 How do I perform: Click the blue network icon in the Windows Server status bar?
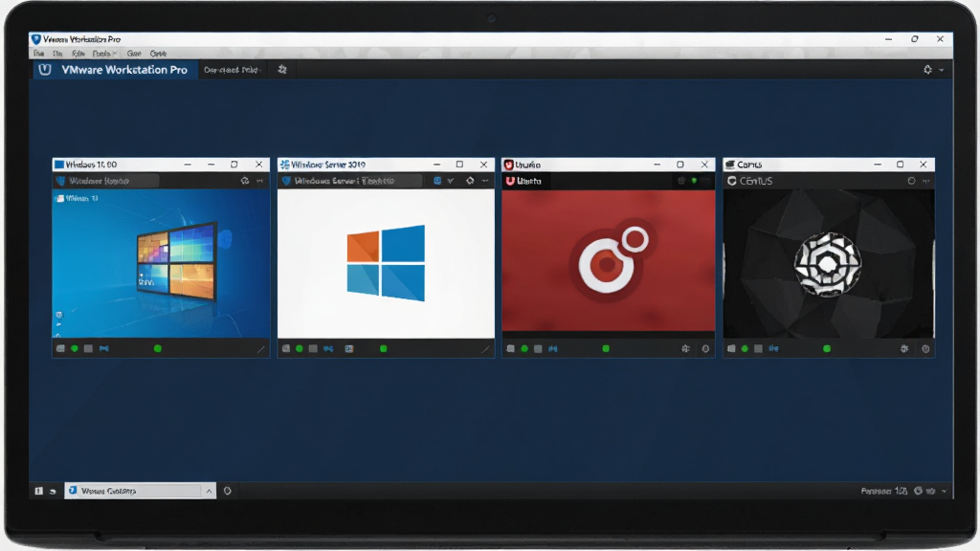(328, 348)
